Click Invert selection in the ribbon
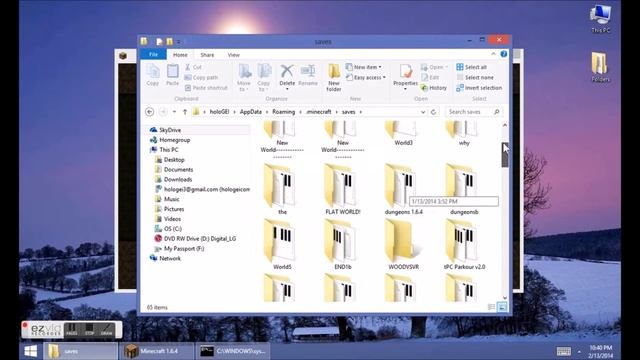This screenshot has width=640, height=360. (x=479, y=88)
